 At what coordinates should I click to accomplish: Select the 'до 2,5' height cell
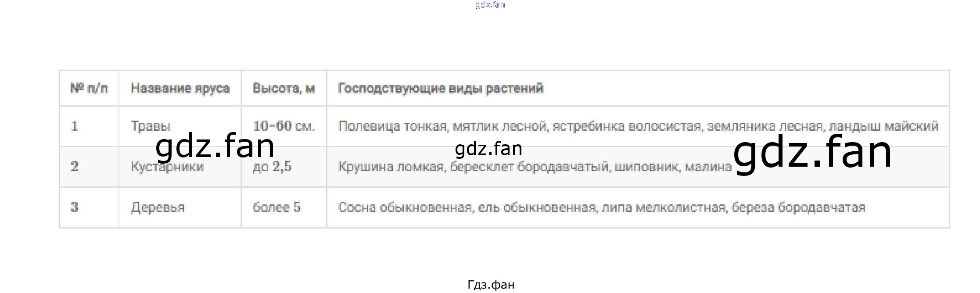[284, 167]
